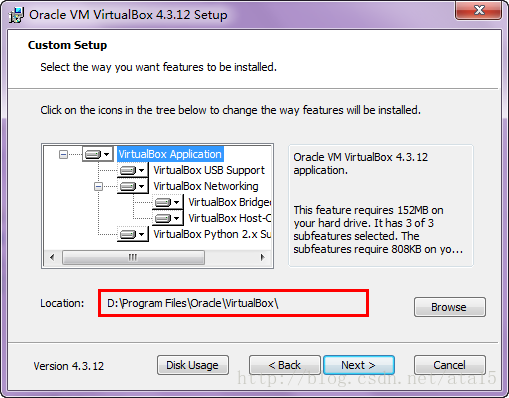This screenshot has height=398, width=509.
Task: Collapse the VirtualBox Application tree node
Action: [63, 154]
